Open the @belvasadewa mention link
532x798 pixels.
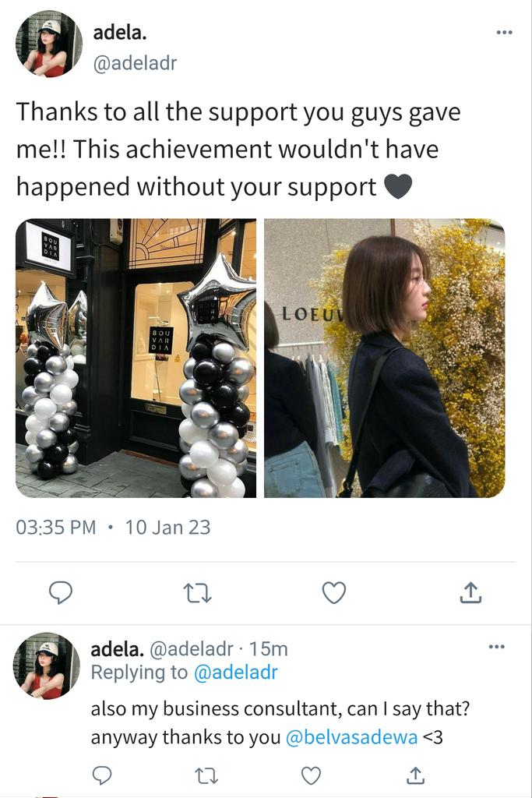(x=352, y=737)
